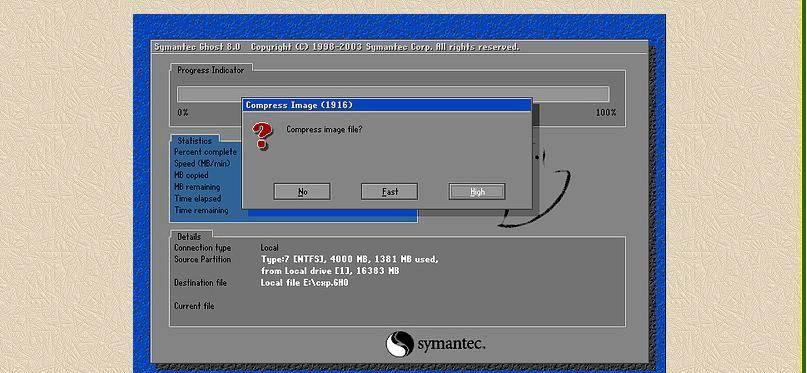Viewport: 807px width, 373px height.
Task: Click the No button in the Compress Image dialog
Action: coord(302,192)
